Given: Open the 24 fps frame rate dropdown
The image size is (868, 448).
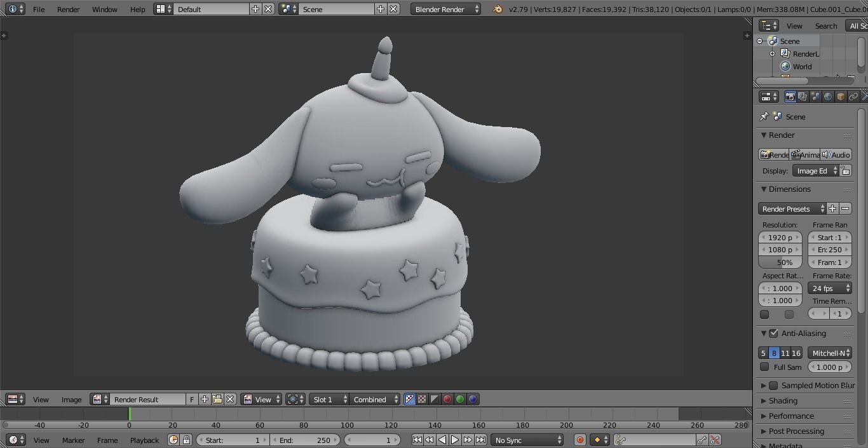Looking at the screenshot, I should [830, 288].
